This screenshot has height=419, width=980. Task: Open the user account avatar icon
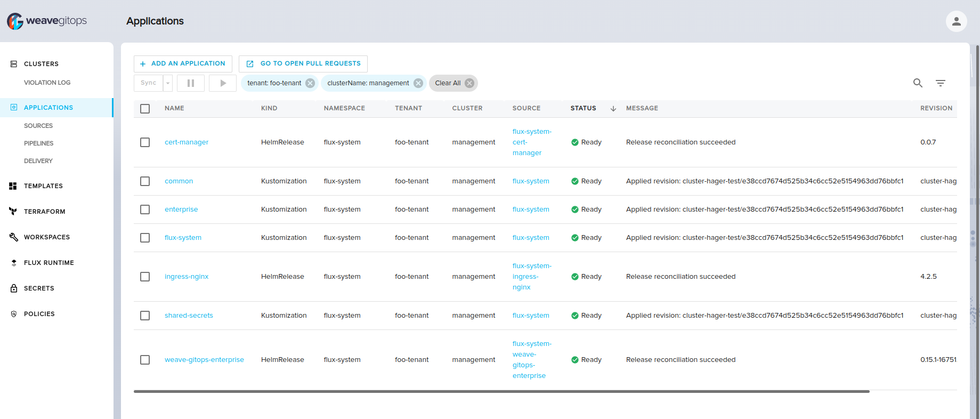956,21
